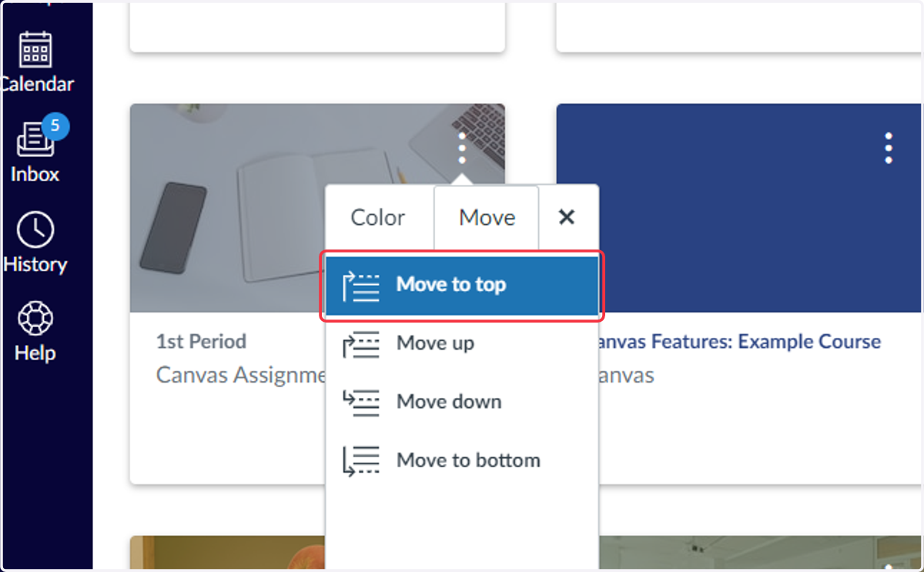This screenshot has height=572, width=924.
Task: Open options menu on Canvas Features card
Action: (x=889, y=148)
